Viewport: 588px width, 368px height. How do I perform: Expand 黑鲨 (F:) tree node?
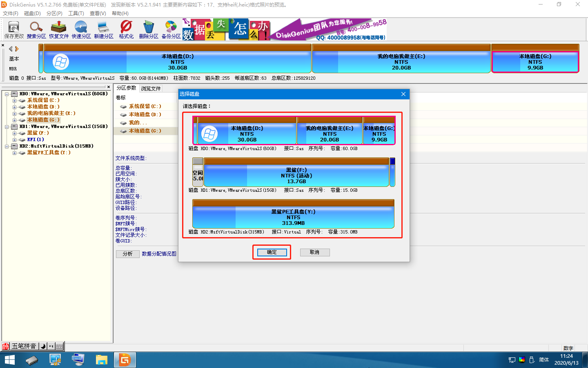14,133
